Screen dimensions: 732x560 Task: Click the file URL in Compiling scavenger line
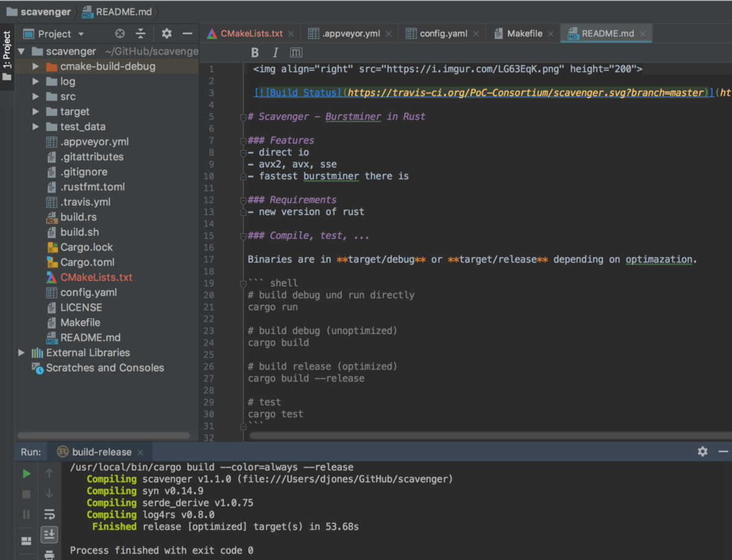coord(345,479)
